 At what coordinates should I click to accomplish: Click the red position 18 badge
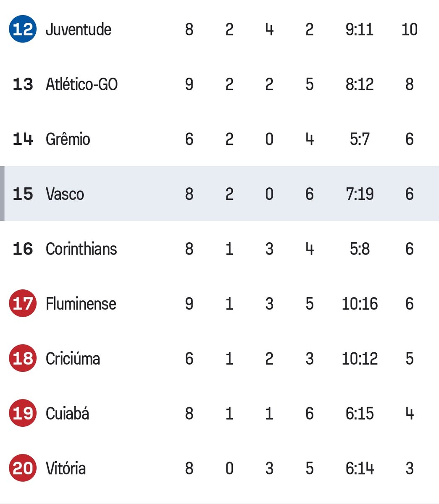point(23,358)
